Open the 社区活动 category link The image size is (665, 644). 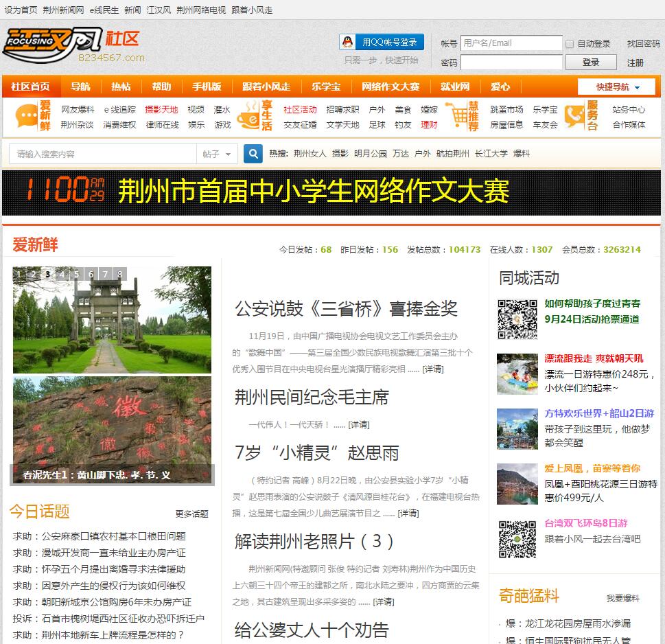[301, 109]
